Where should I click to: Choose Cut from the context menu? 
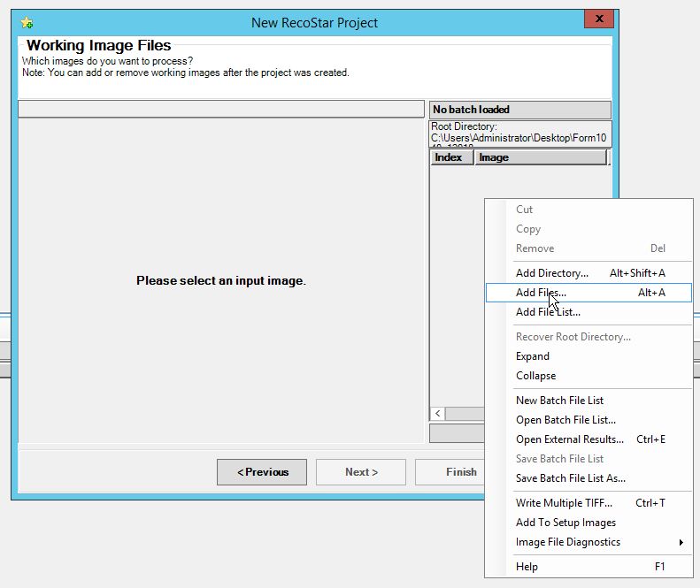coord(588,210)
